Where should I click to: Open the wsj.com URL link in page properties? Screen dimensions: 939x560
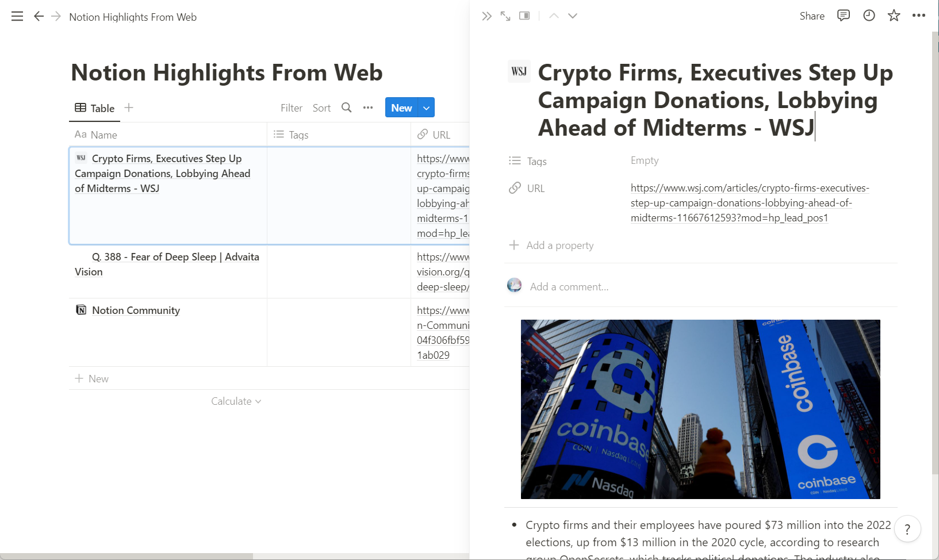[x=750, y=203]
